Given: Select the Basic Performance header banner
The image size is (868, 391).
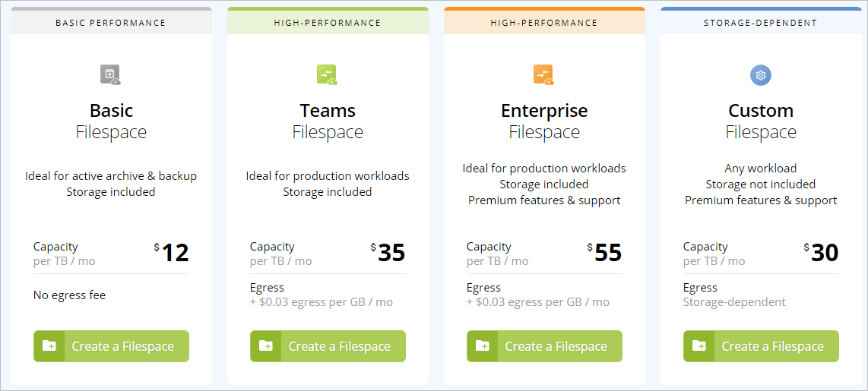Looking at the screenshot, I should (111, 23).
